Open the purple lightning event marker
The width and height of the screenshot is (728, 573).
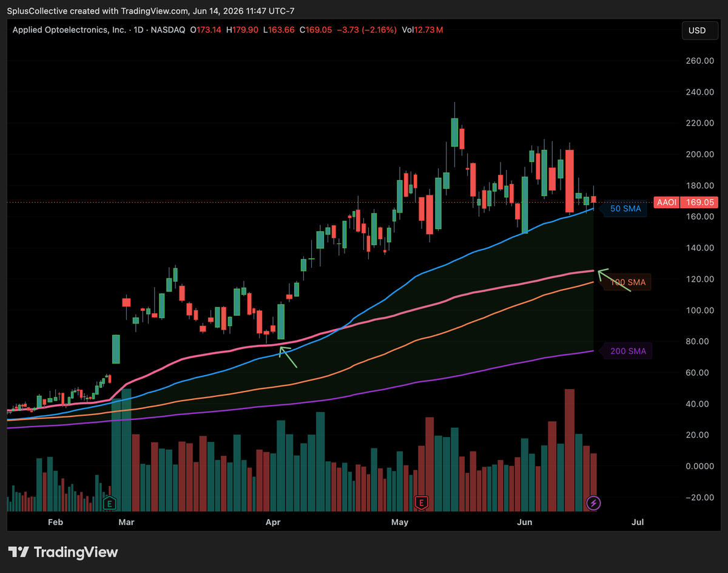coord(594,503)
